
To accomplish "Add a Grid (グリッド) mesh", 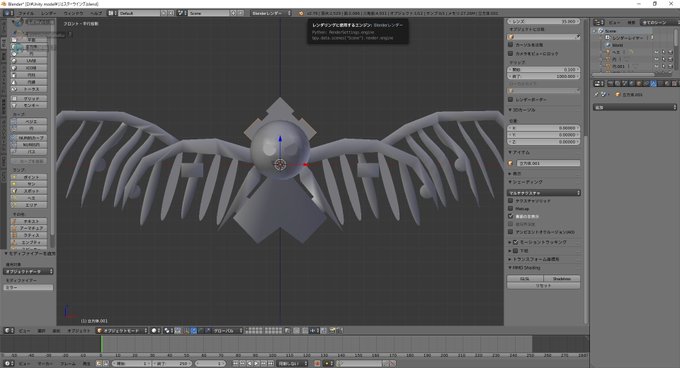I will coord(29,98).
